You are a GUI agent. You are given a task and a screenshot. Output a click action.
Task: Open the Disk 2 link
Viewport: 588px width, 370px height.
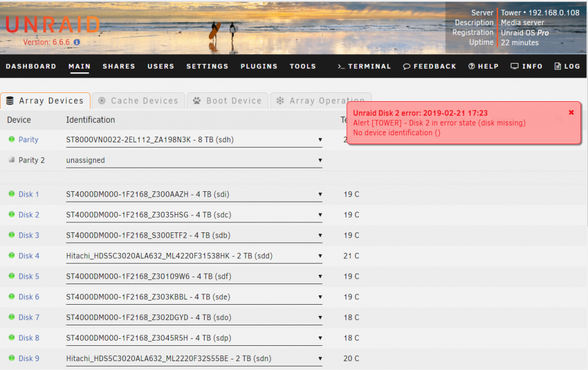tap(29, 215)
